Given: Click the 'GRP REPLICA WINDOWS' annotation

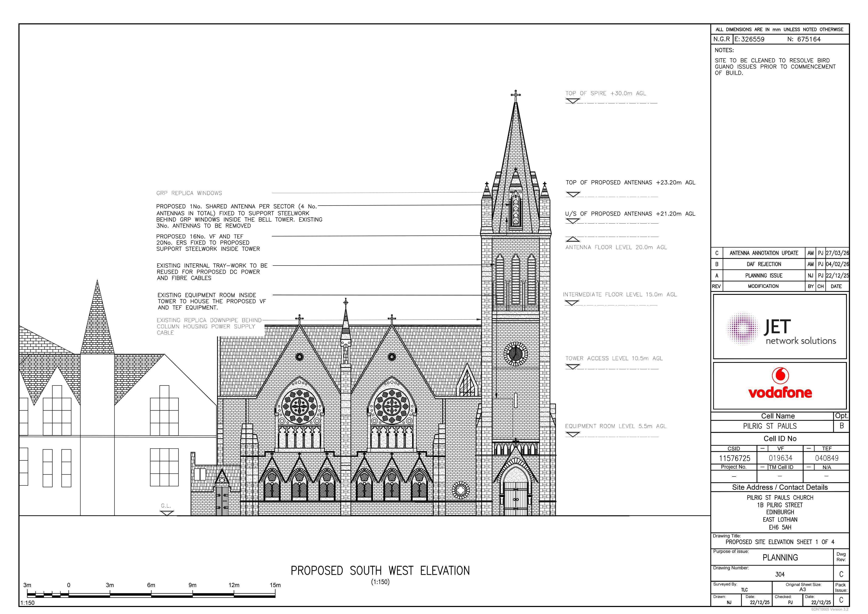Looking at the screenshot, I should (189, 193).
